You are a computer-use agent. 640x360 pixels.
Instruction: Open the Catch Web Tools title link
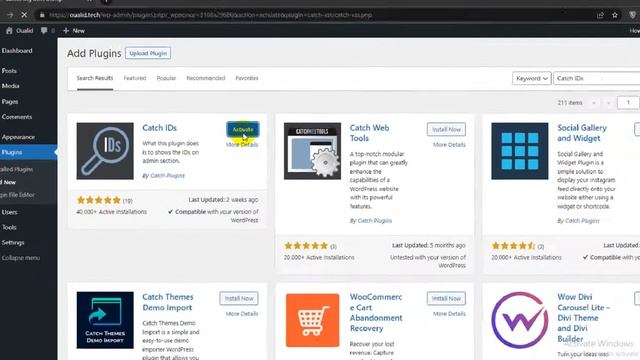[x=369, y=133]
